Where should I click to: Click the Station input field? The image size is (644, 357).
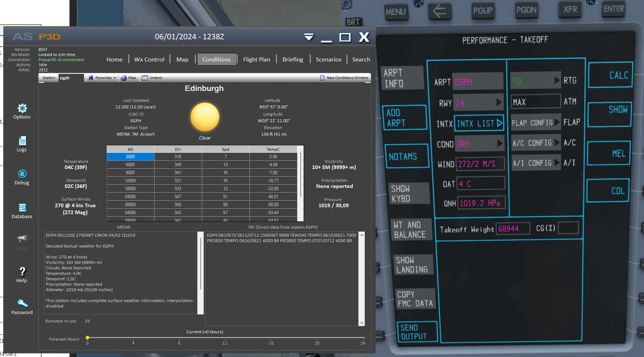(71, 78)
